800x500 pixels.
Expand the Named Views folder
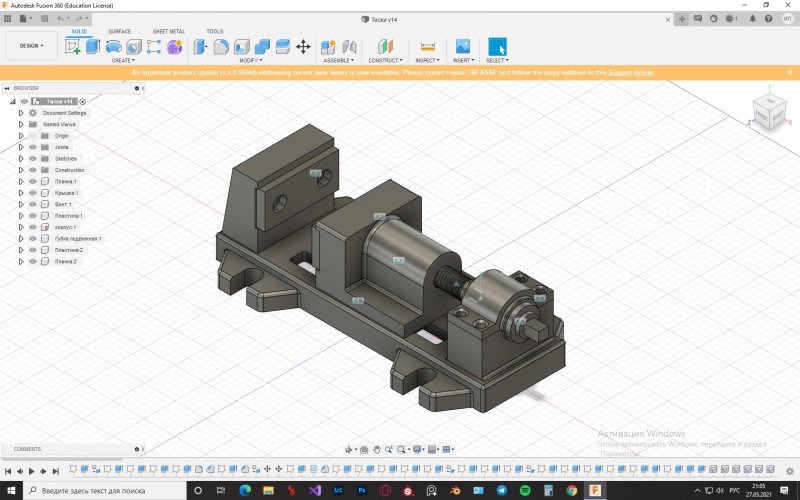(20, 124)
